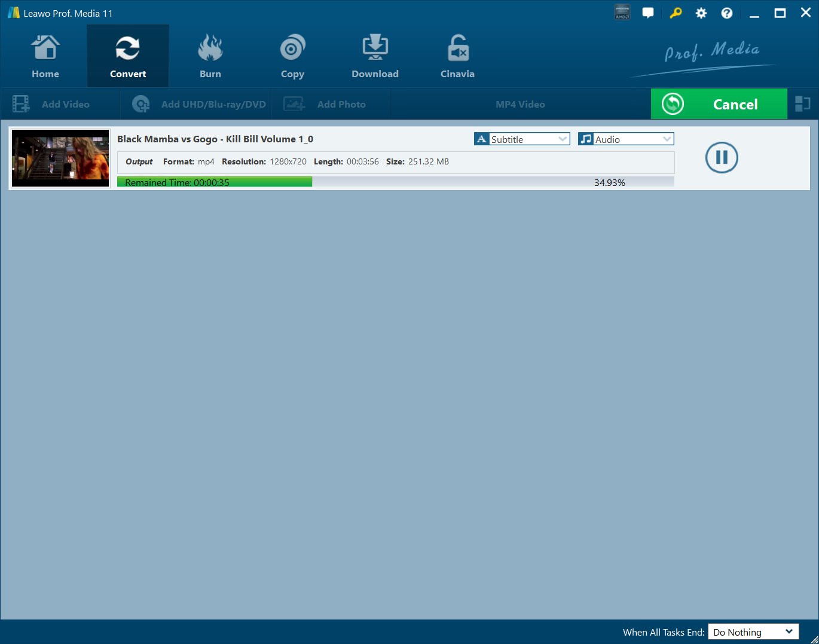Click the yellow key registration icon
Screen dimensions: 819x644
[x=676, y=13]
